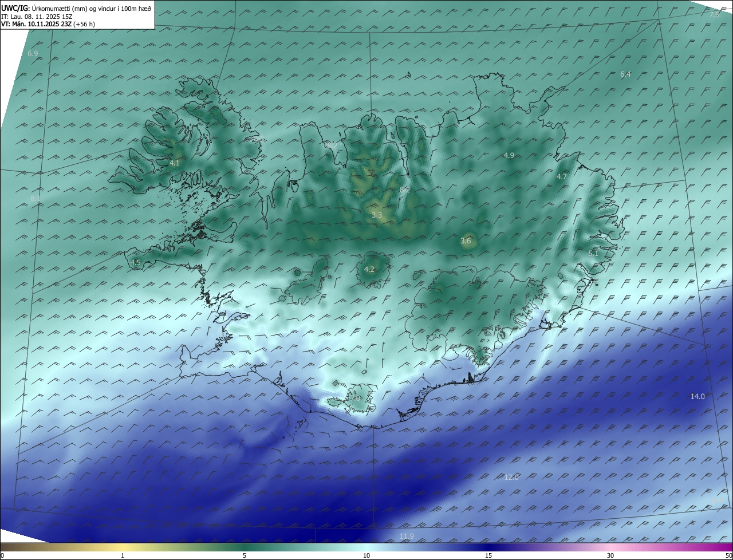Image resolution: width=733 pixels, height=560 pixels.
Task: Click the map value label 4.7
Action: (x=562, y=177)
